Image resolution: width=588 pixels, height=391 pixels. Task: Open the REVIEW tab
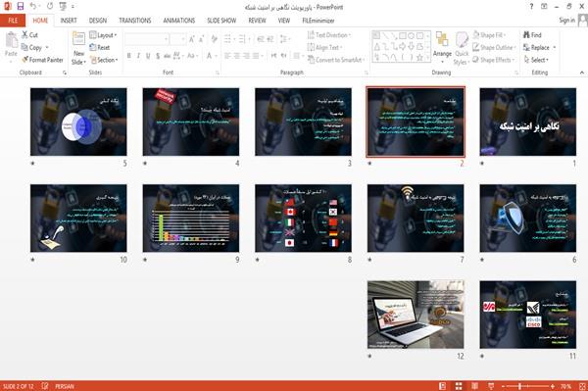pyautogui.click(x=257, y=21)
